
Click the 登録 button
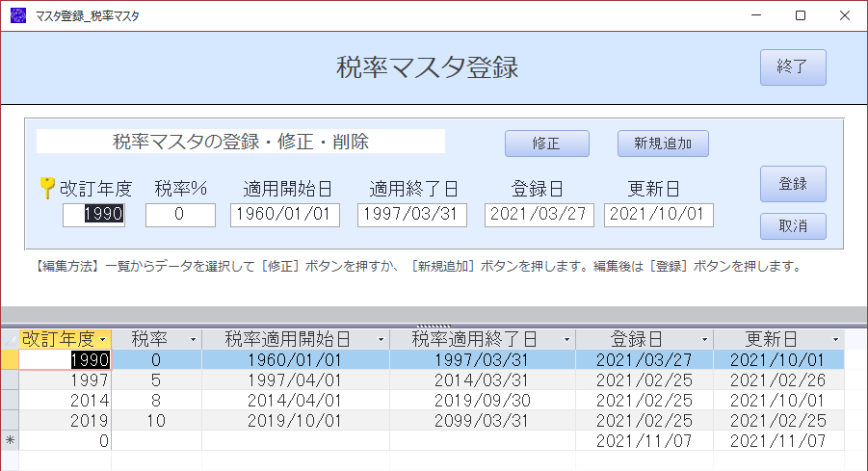coord(793,184)
